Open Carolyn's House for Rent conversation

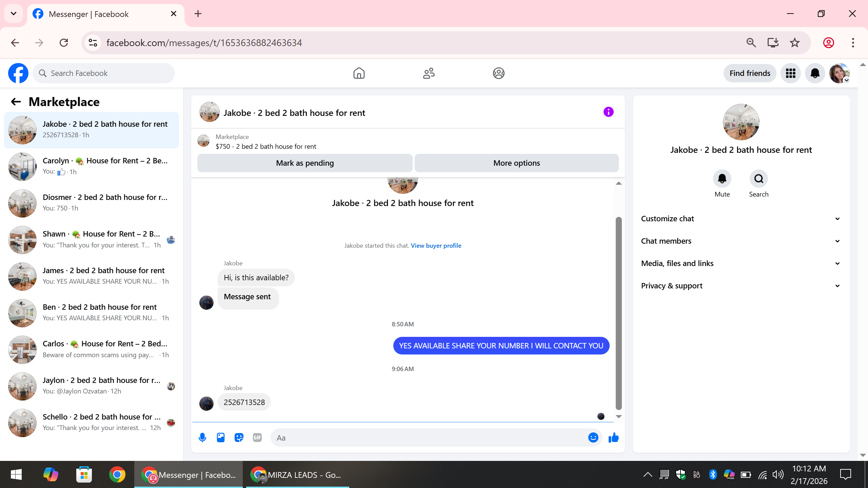click(x=92, y=166)
